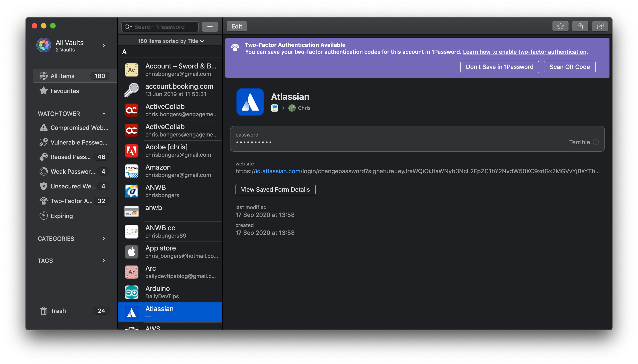Click the plus button to add new item
638x364 pixels.
click(210, 26)
